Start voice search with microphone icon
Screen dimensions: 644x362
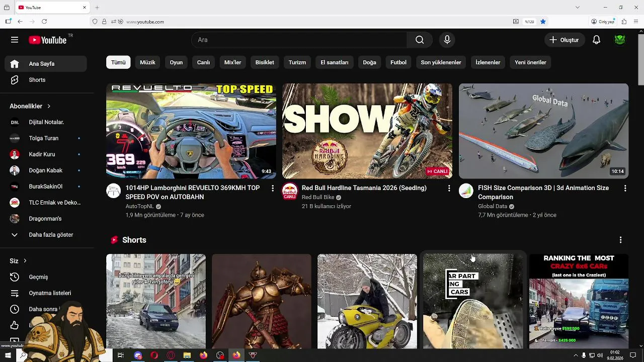click(447, 40)
